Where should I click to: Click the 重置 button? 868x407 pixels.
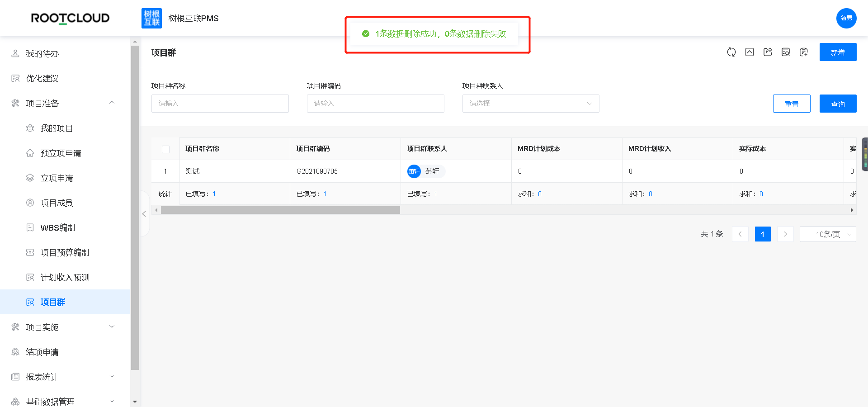tap(791, 104)
